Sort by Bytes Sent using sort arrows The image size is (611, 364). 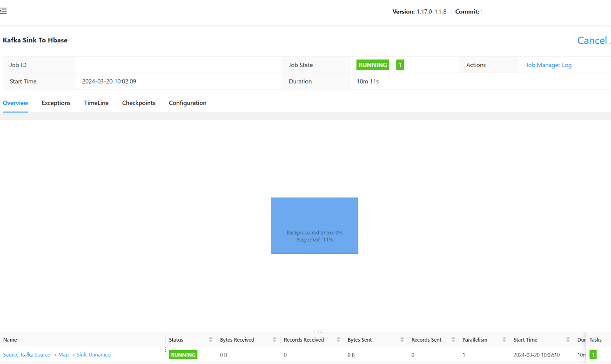point(402,340)
